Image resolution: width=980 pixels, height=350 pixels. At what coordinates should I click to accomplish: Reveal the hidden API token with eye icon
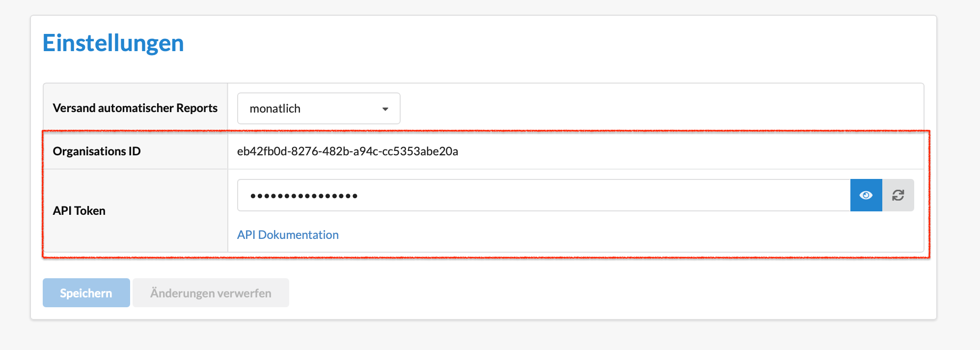[866, 195]
